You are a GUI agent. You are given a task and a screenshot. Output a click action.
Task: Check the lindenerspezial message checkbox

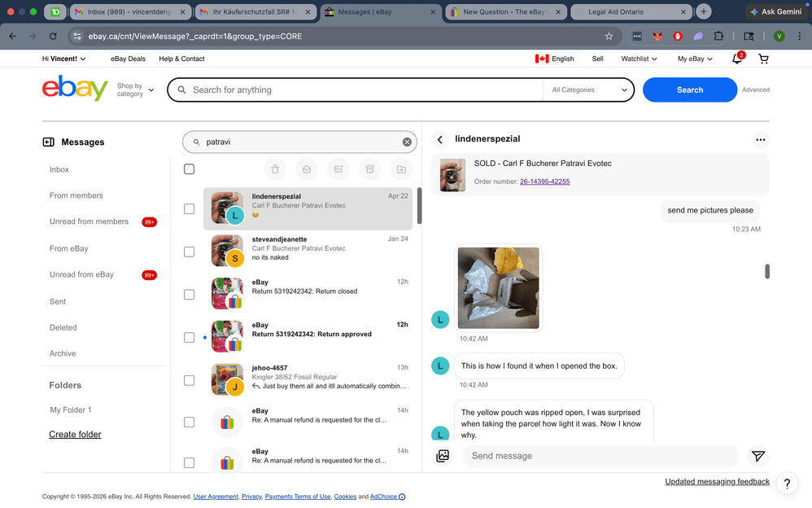189,209
